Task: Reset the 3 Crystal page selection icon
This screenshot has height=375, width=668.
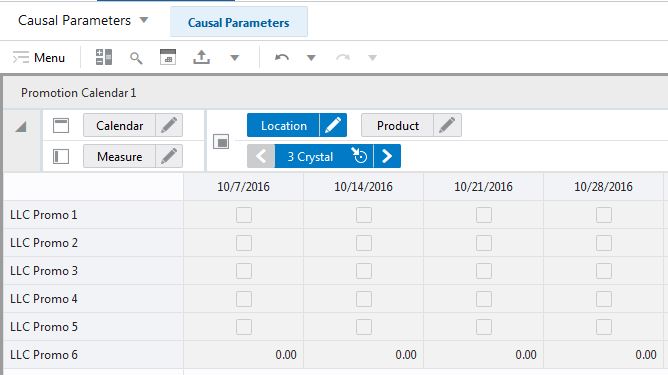Action: click(x=360, y=156)
